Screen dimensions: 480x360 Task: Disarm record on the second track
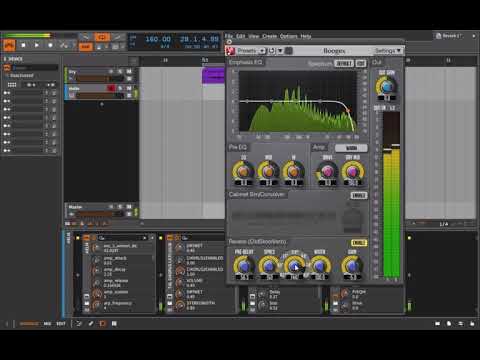(111, 88)
